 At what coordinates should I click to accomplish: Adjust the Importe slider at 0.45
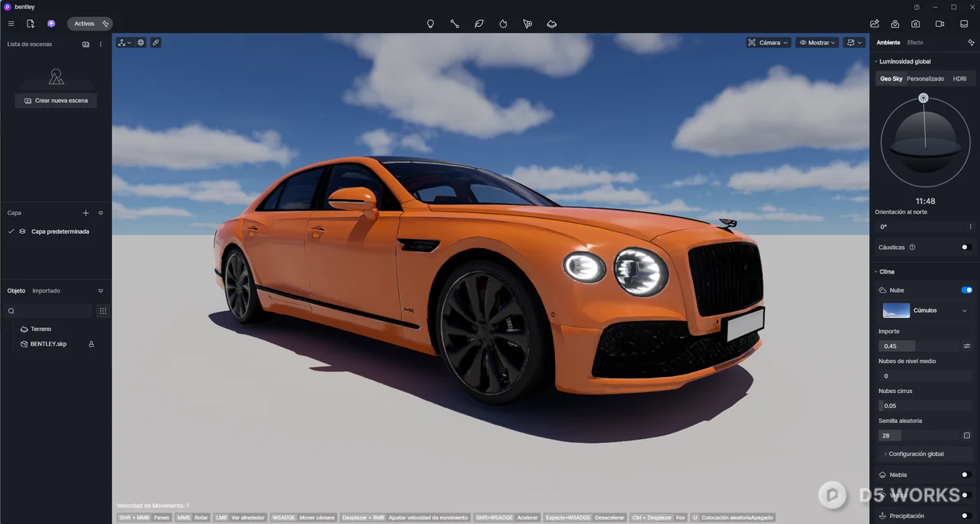[x=919, y=346]
